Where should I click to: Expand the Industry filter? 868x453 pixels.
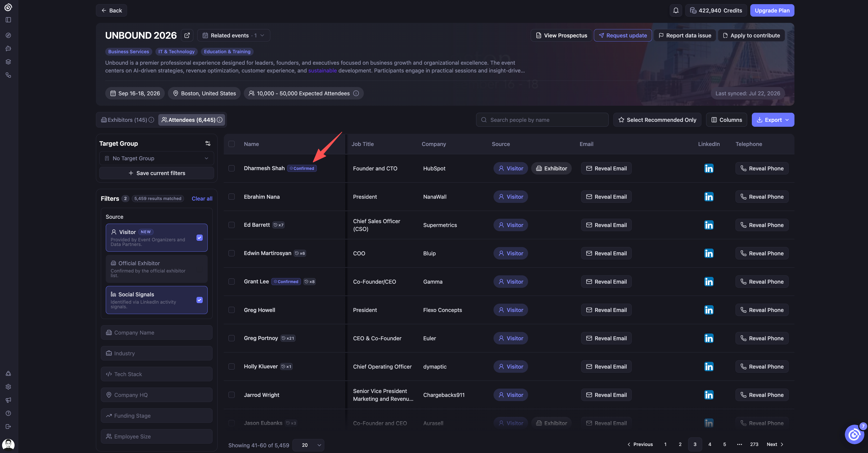157,353
